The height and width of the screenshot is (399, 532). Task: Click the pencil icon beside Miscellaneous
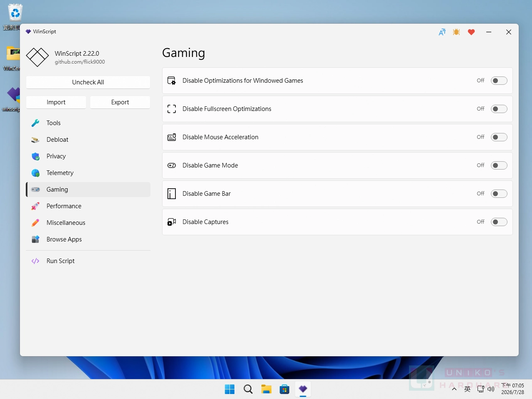point(35,223)
